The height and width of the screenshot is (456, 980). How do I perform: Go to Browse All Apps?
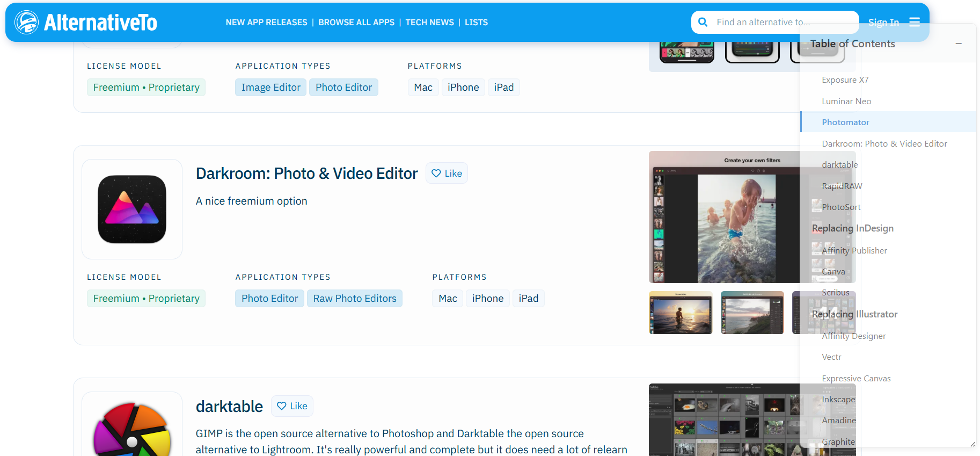point(356,23)
